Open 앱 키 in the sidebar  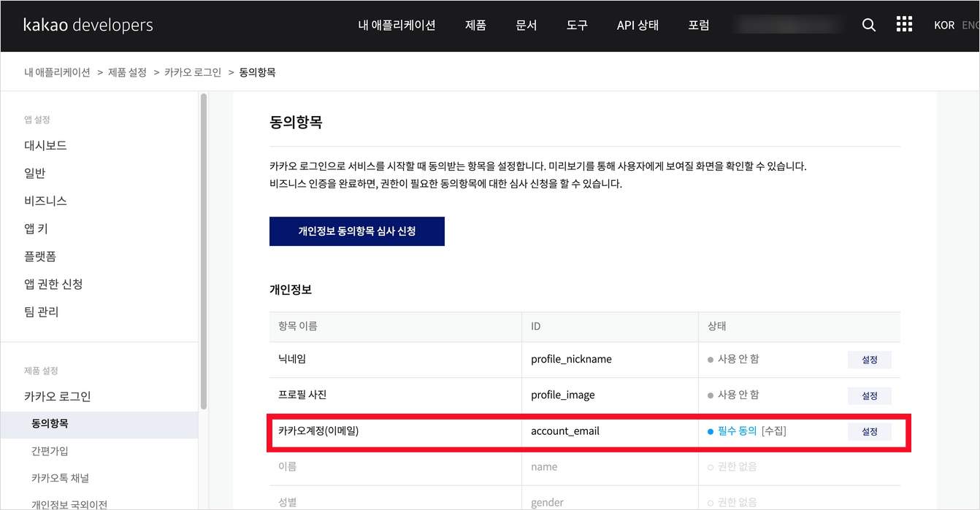36,228
